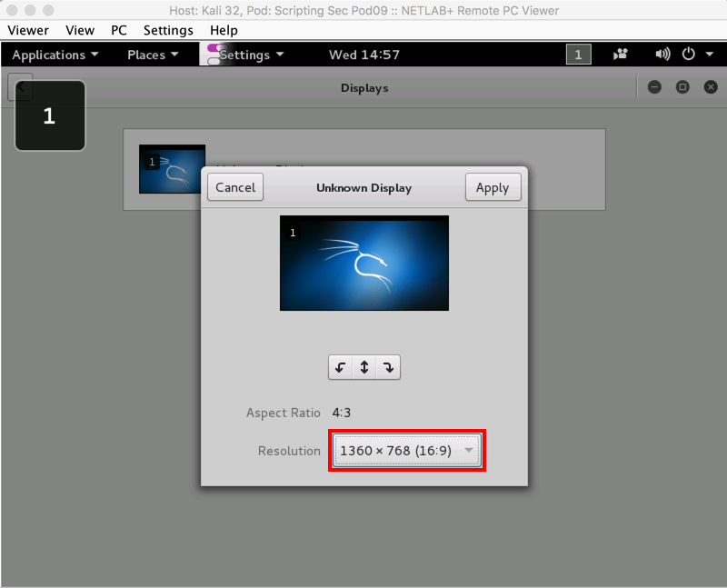Viewport: 727px width, 588px height.
Task: Maximize the Displays window
Action: click(682, 86)
